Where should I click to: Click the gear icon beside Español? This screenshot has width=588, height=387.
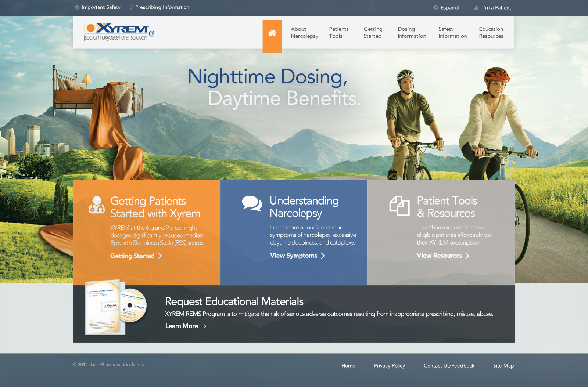click(436, 7)
